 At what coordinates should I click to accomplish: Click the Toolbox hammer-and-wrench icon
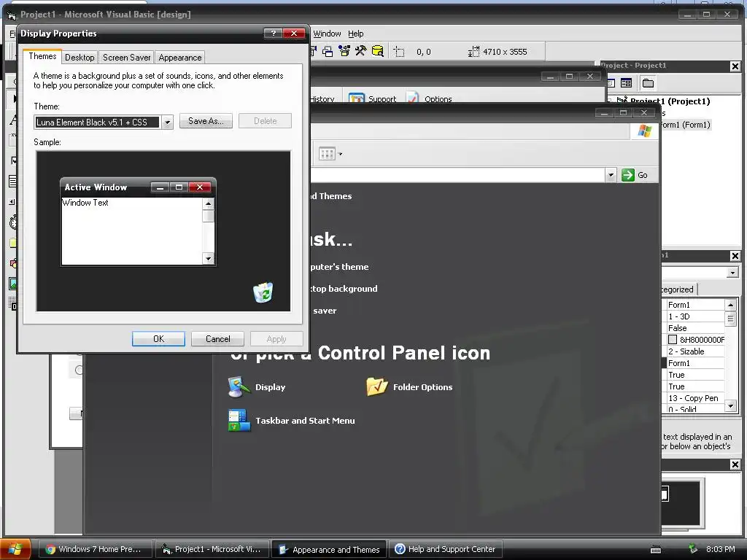click(x=360, y=51)
